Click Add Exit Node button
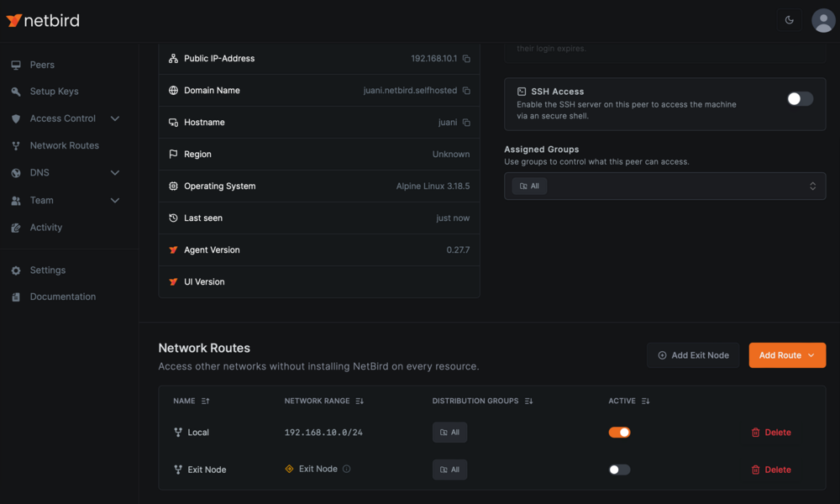The width and height of the screenshot is (840, 504). point(693,355)
